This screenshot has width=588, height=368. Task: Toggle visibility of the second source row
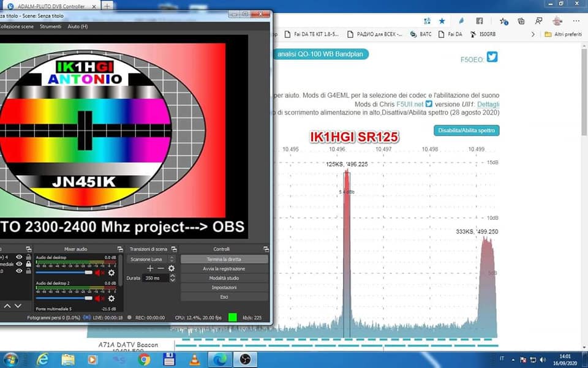(19, 264)
